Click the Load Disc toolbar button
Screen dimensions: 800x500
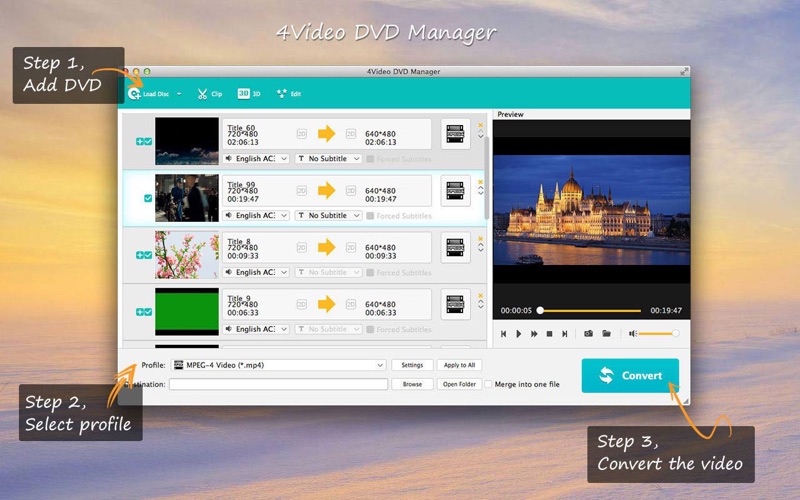pos(148,94)
